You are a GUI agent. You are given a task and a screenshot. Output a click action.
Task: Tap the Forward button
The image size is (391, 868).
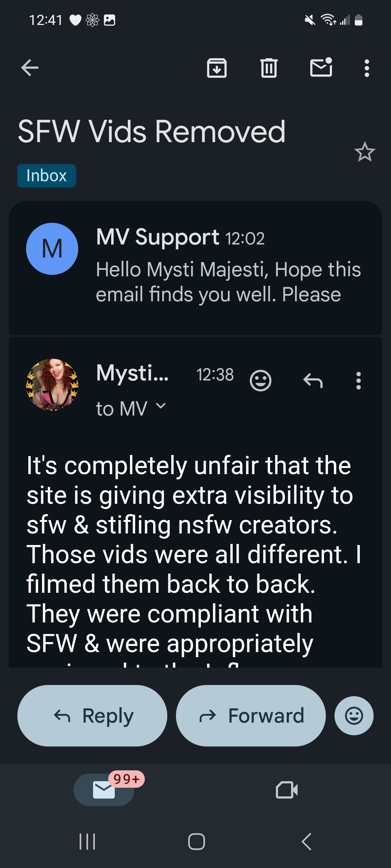251,716
